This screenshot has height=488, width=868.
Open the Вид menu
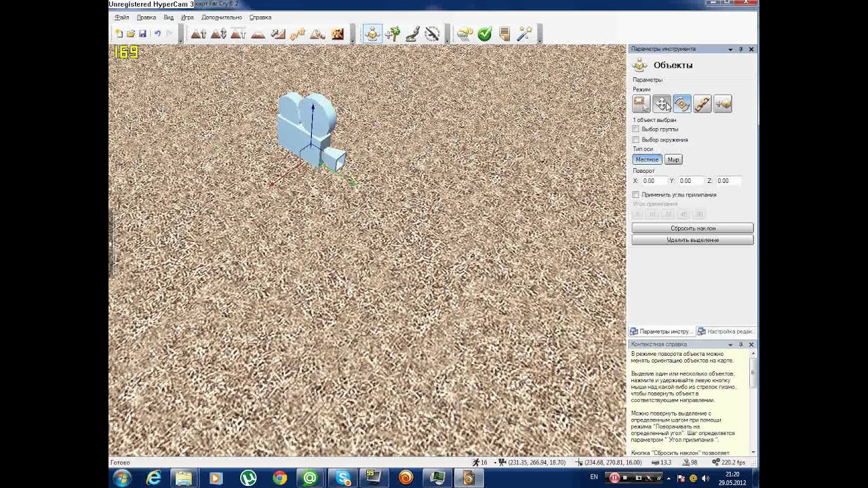tap(168, 18)
